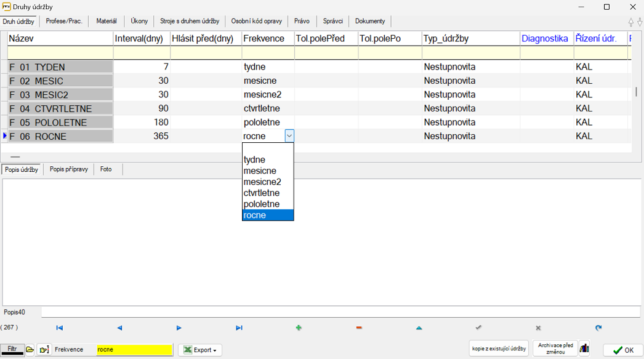Open the Správci tab
Screen dimensions: 644x359
[x=333, y=21]
